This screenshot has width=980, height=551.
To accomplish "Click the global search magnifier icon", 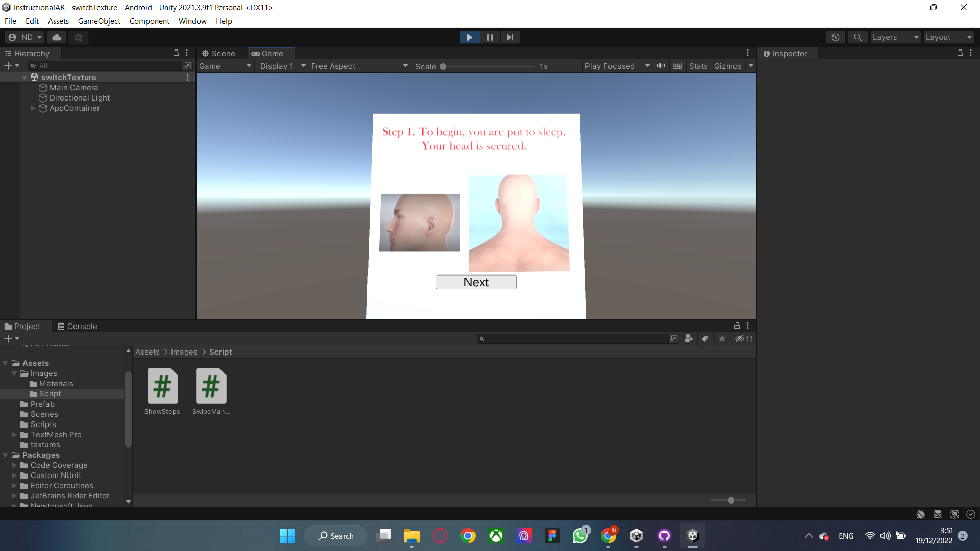I will (x=858, y=37).
